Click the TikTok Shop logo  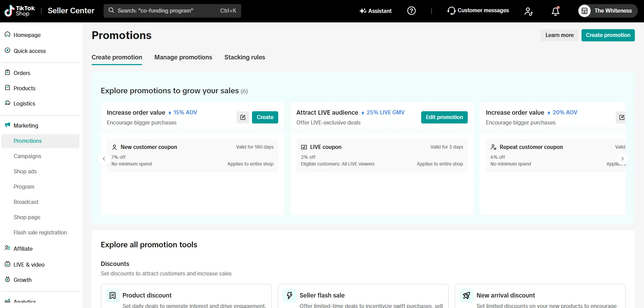click(x=20, y=11)
